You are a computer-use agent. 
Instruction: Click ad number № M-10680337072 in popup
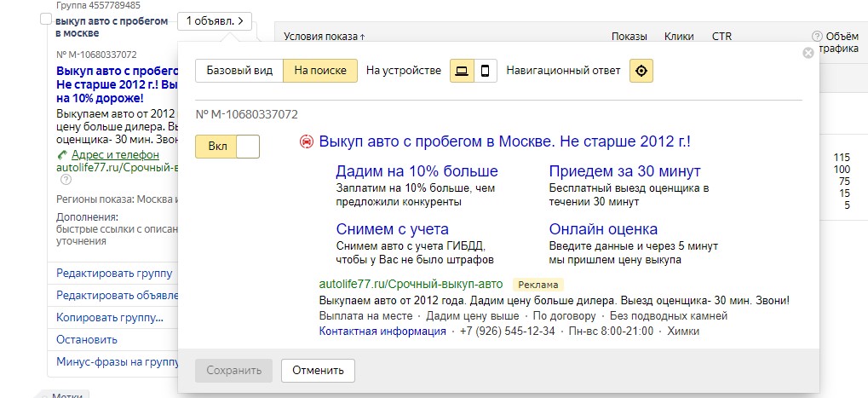[x=247, y=114]
